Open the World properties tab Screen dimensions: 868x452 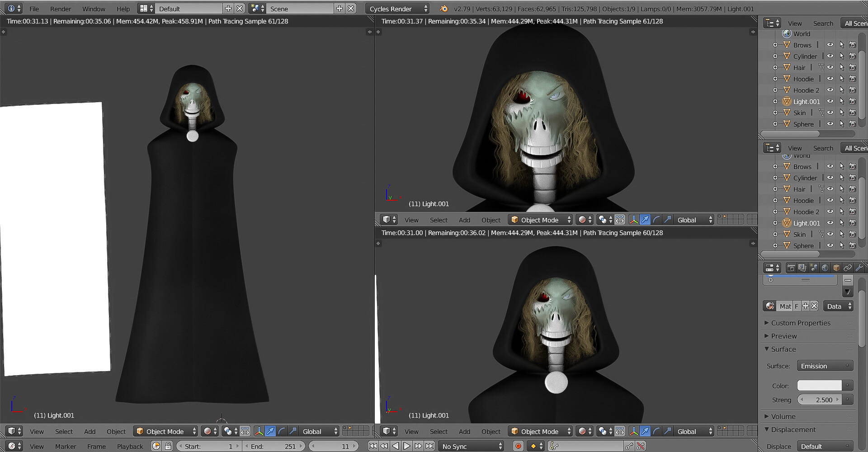[825, 268]
